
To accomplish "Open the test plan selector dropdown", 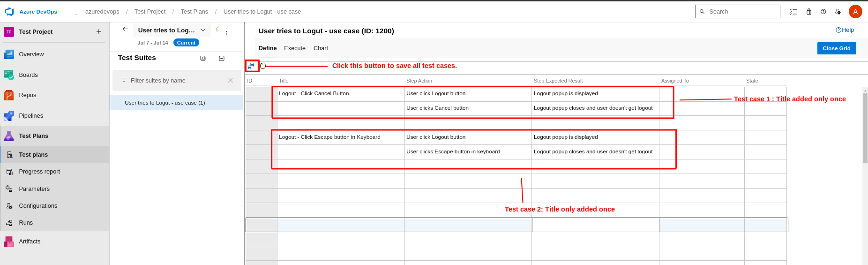I will [203, 30].
